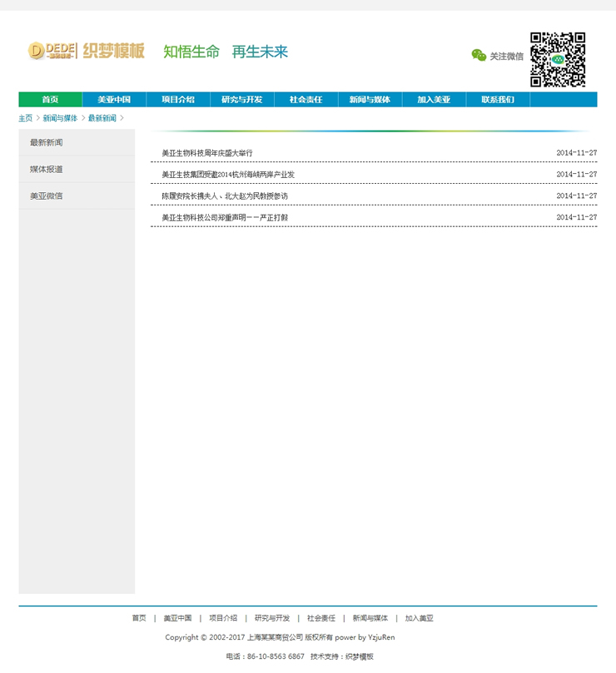The width and height of the screenshot is (616, 673).
Task: Click the 织梦模板 tech support footer link
Action: (360, 656)
